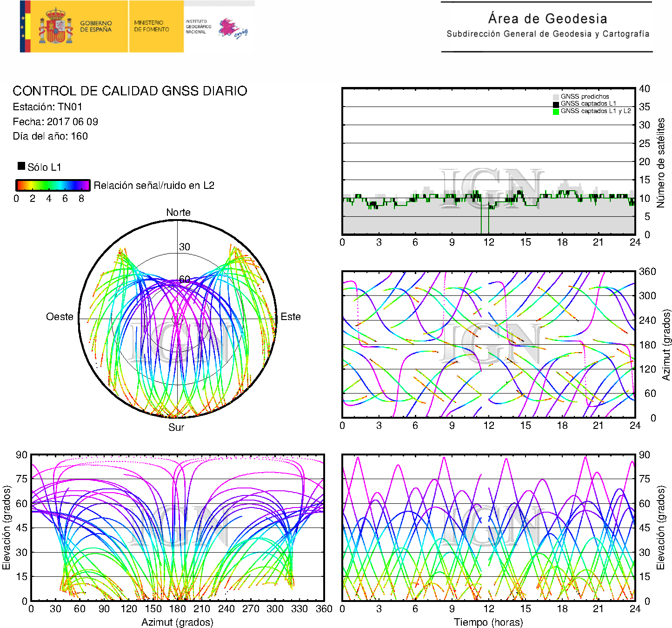672x628 pixels.
Task: Click the rainbow signal-to-noise L2 color bar
Action: click(x=53, y=185)
